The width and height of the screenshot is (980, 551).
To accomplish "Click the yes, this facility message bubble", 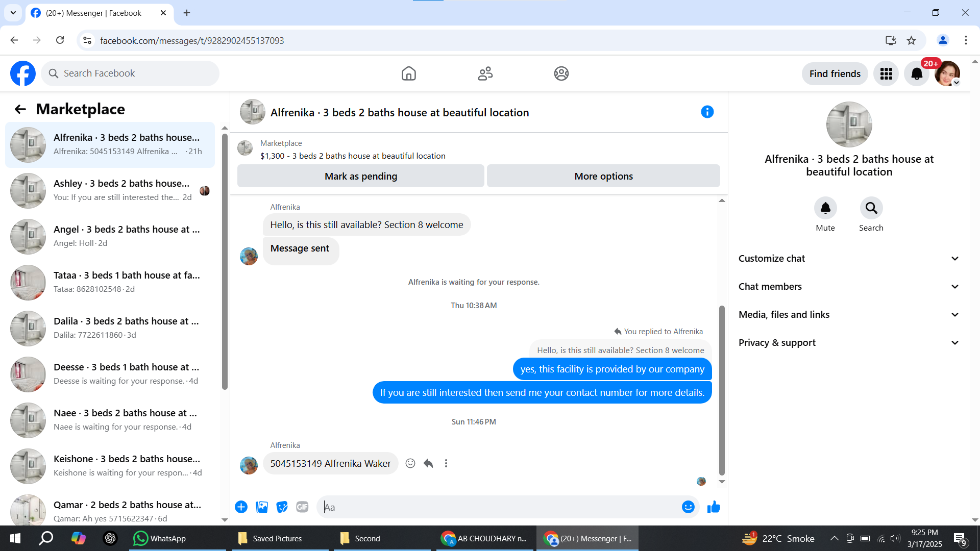I will (x=612, y=369).
